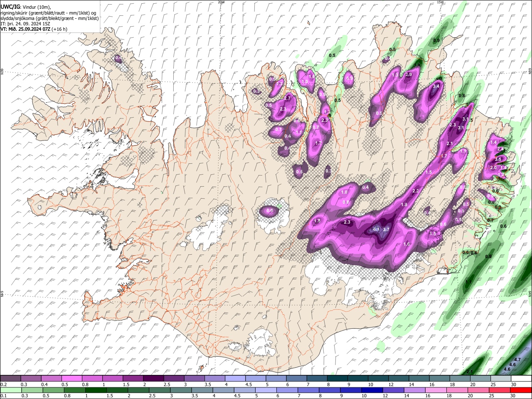Click the 'rigning/skúrir' legend description line
This screenshot has width=532, height=399.
(48, 13)
